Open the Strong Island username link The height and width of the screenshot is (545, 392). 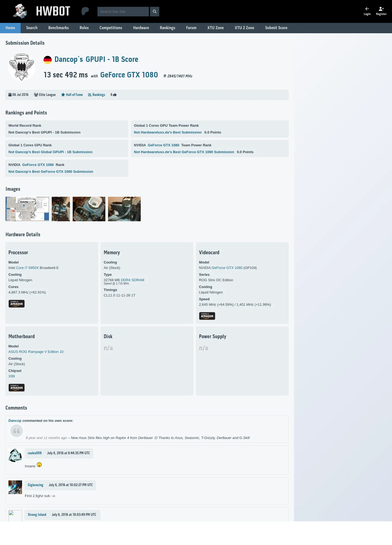coord(37,515)
